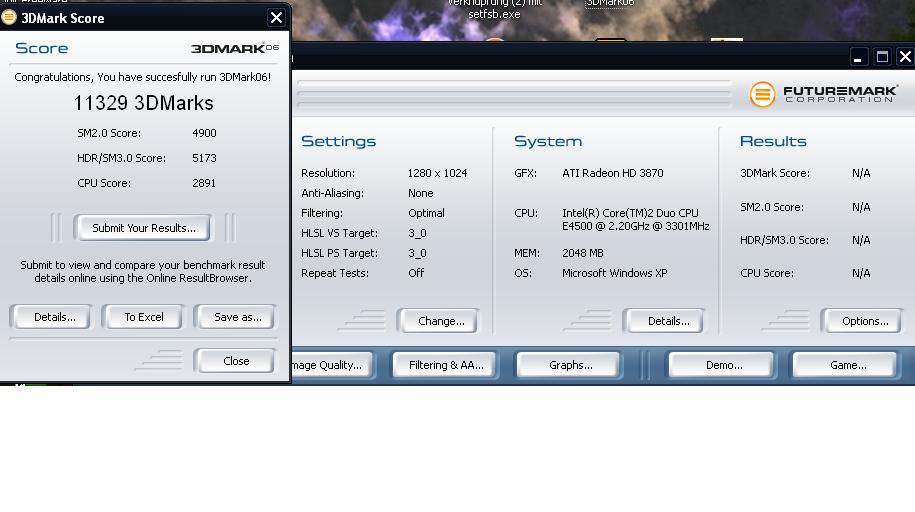Click the Results HDR/SM3.0 Score N/A value
Screen dimensions: 915x512
point(861,240)
